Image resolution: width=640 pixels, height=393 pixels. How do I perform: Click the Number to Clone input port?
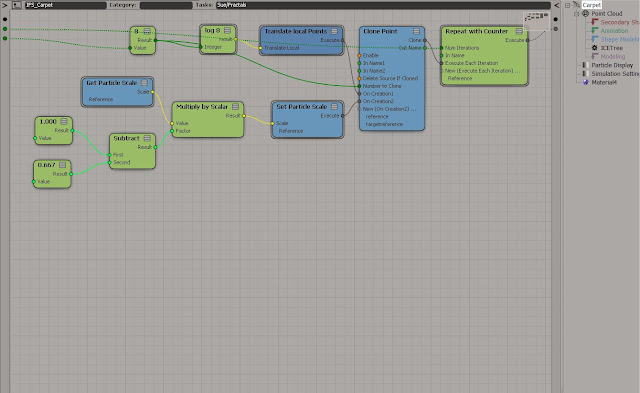[x=359, y=86]
